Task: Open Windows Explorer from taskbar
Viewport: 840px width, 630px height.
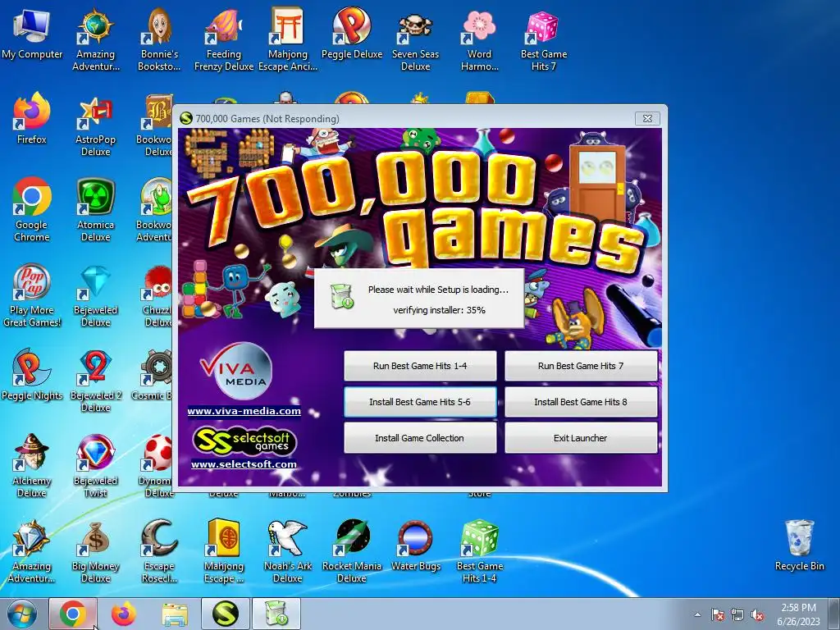Action: (175, 614)
